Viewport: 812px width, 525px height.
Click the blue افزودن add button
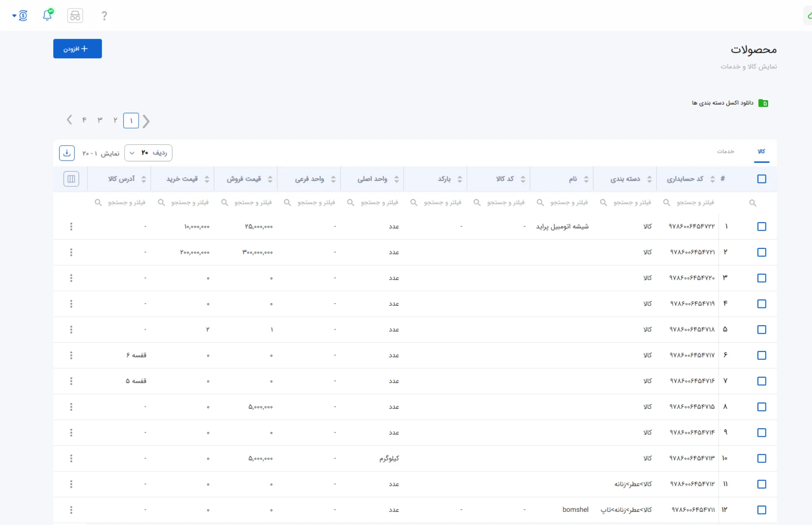tap(77, 49)
